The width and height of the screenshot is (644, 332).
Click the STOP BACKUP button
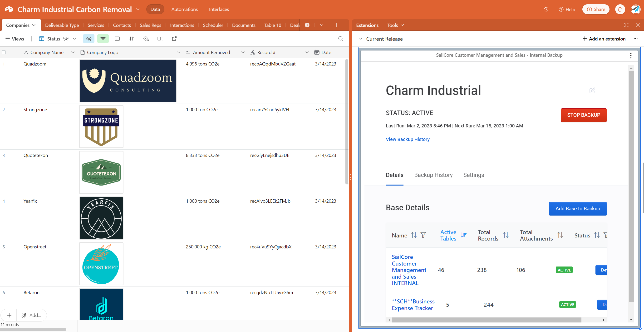click(584, 115)
